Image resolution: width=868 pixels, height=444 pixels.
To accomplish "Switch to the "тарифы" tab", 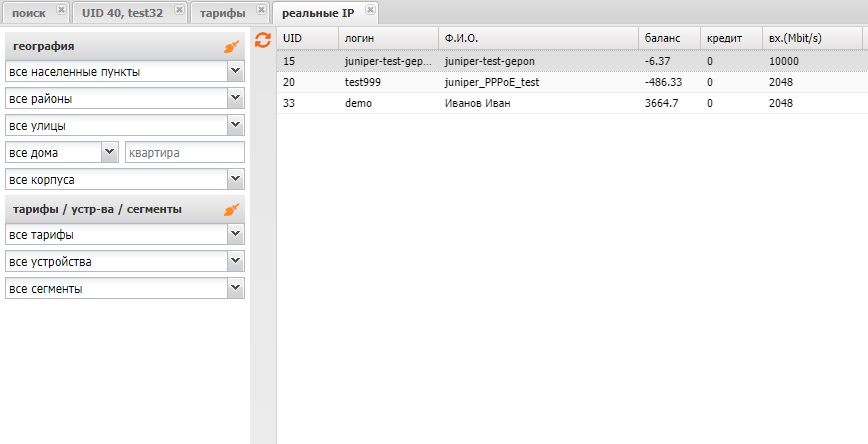I will [x=222, y=12].
